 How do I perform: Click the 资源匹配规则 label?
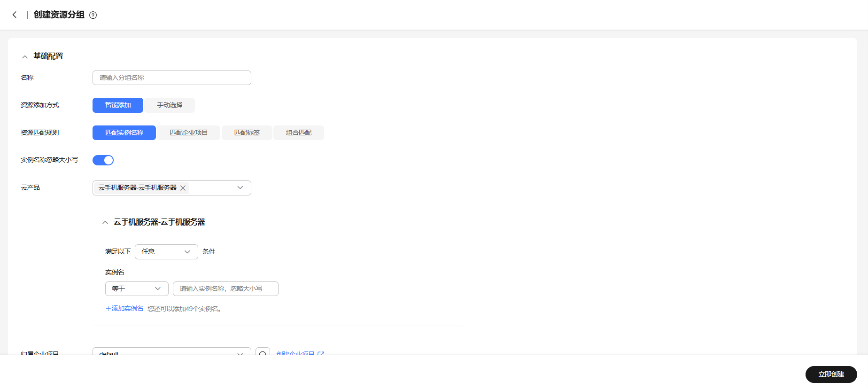tap(40, 133)
